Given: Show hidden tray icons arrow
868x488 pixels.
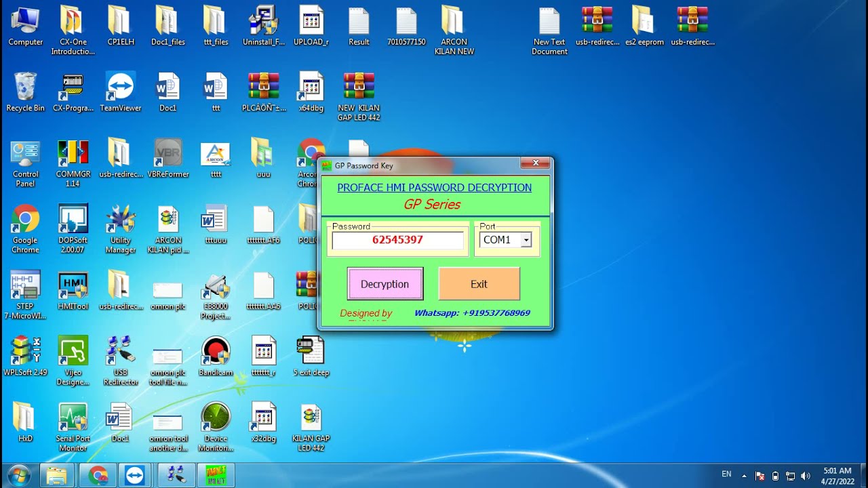Looking at the screenshot, I should coord(744,476).
